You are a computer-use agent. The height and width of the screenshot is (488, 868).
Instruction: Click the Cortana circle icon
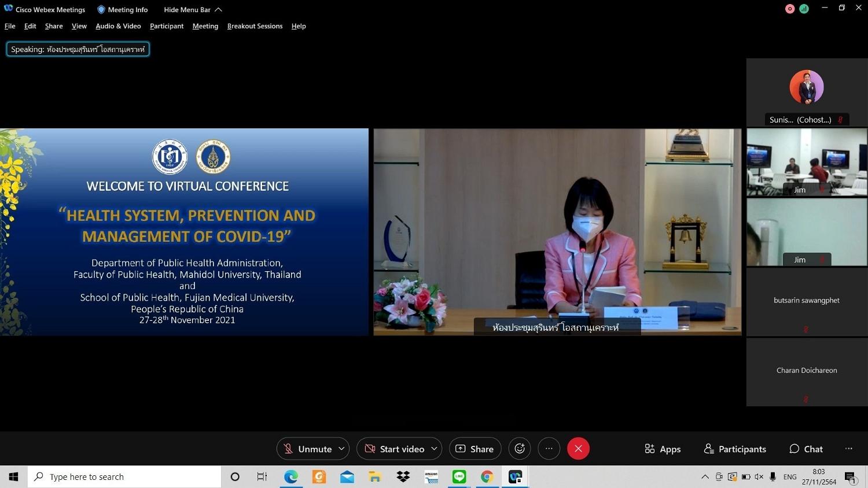click(235, 477)
